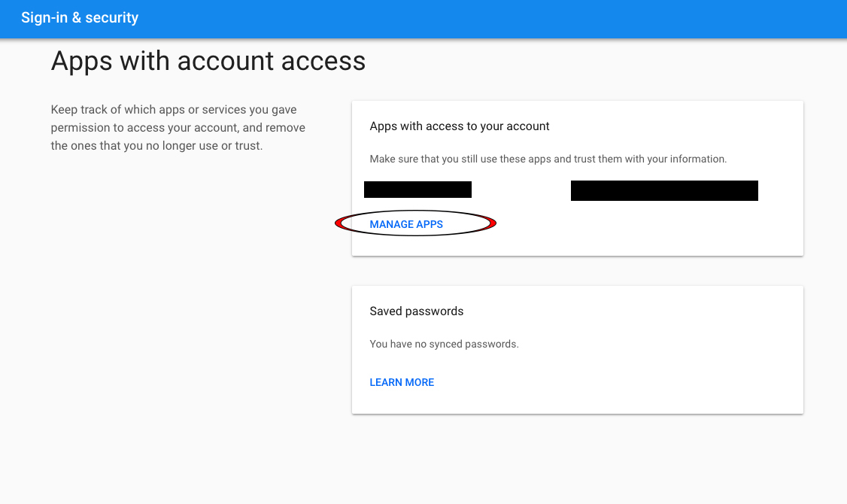Click the 'Keep track of which apps' line

point(174,110)
